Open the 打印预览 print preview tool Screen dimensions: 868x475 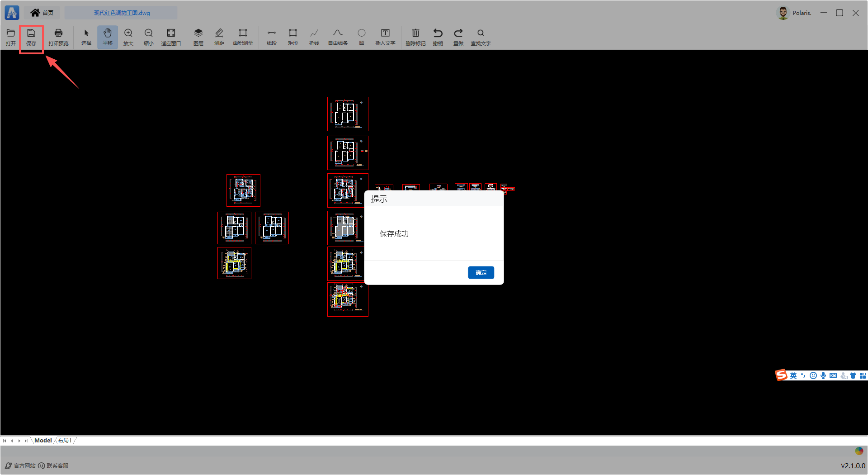click(58, 37)
